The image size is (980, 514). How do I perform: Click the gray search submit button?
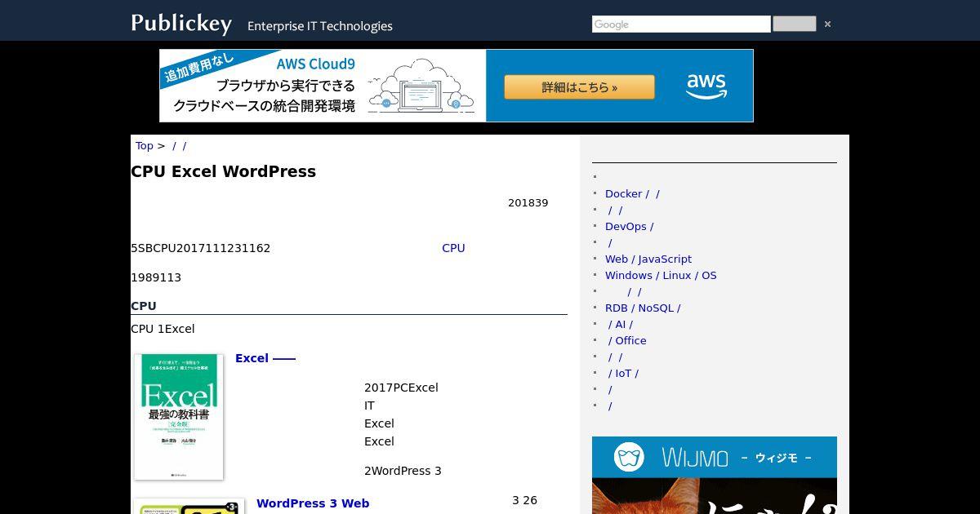click(x=795, y=24)
